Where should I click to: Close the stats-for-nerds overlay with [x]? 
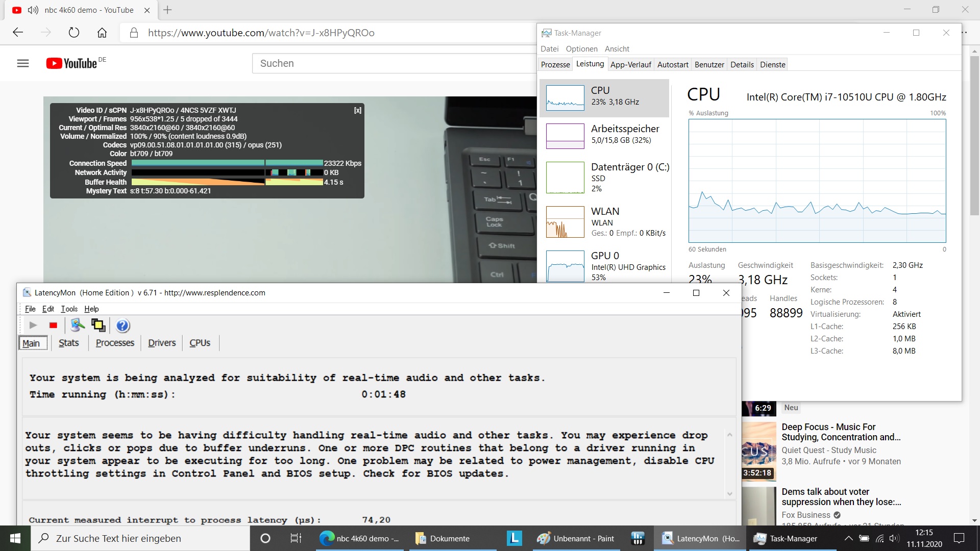coord(357,110)
